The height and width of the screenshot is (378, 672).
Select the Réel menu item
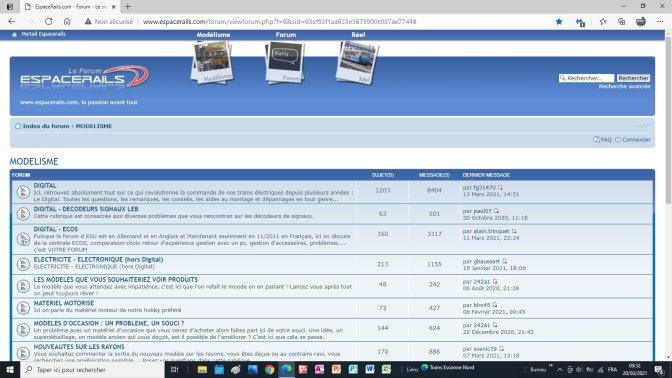click(358, 35)
